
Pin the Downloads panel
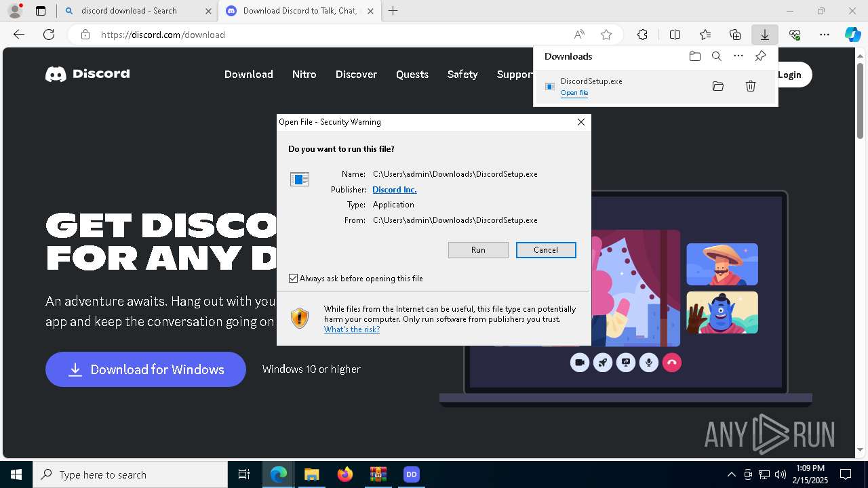click(x=760, y=56)
